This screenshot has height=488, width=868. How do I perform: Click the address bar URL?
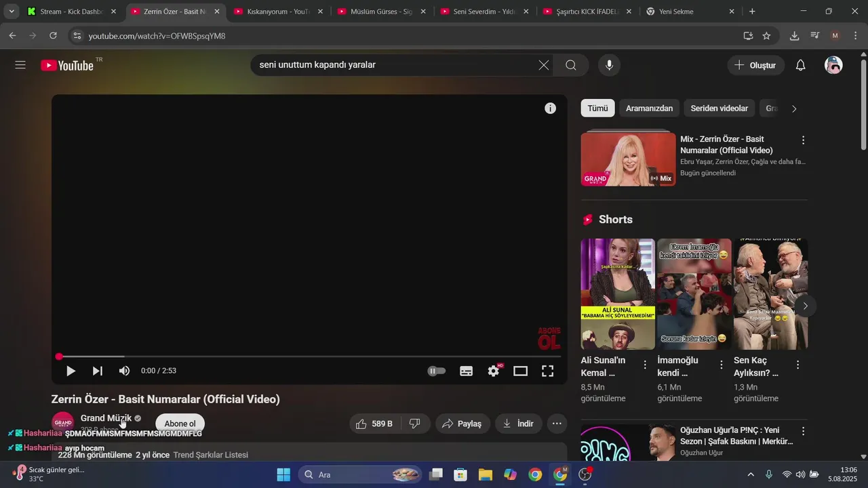[x=157, y=36]
